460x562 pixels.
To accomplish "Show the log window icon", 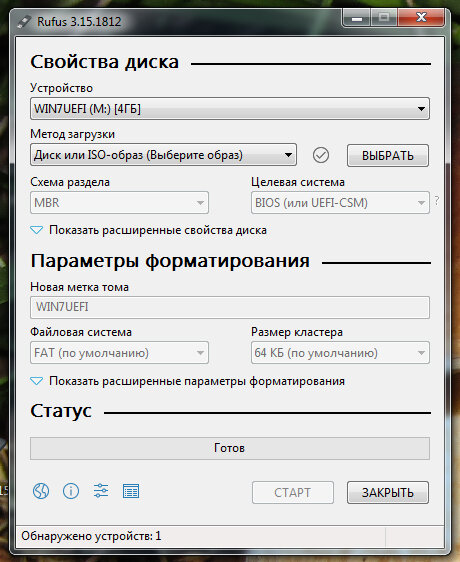I will pos(131,491).
